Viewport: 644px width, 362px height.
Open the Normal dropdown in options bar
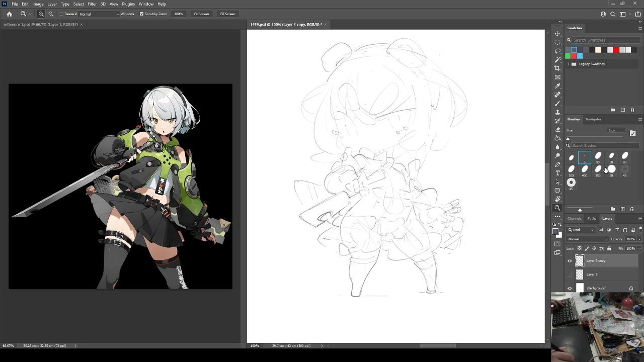point(99,14)
